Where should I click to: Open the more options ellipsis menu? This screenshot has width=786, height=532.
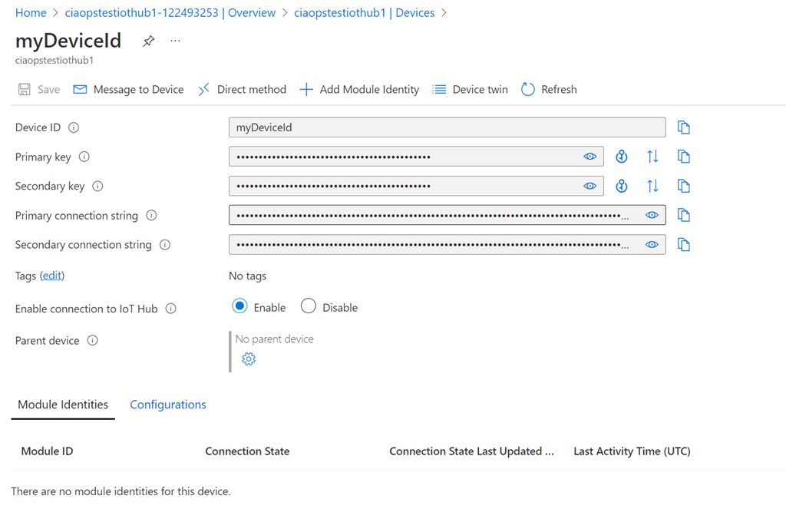(175, 41)
